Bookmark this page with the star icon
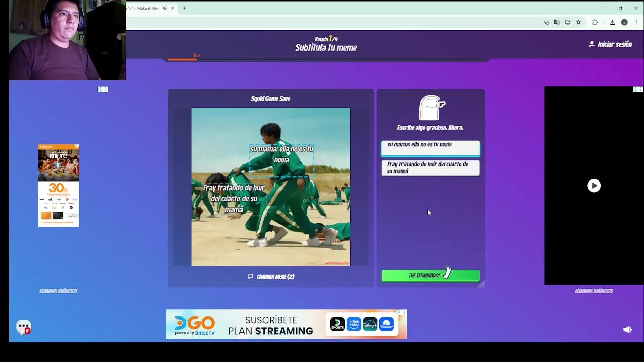Viewport: 644px width, 362px height. pyautogui.click(x=578, y=22)
